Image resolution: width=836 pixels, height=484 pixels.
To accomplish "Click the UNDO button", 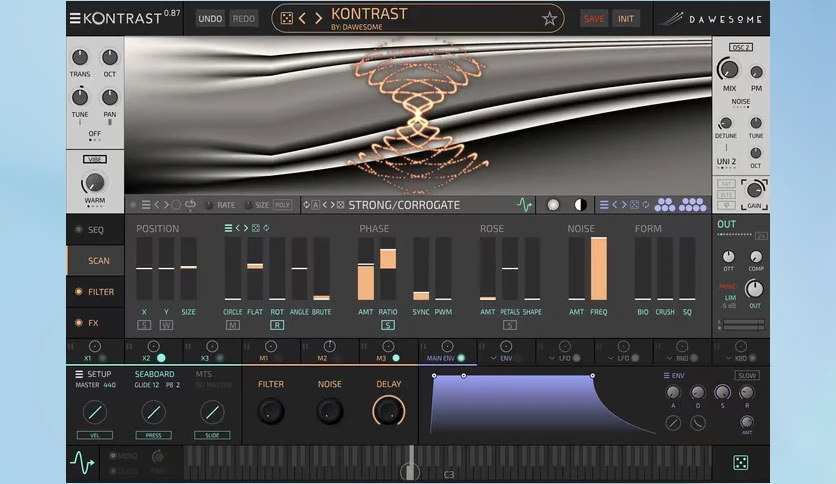I will [x=210, y=19].
